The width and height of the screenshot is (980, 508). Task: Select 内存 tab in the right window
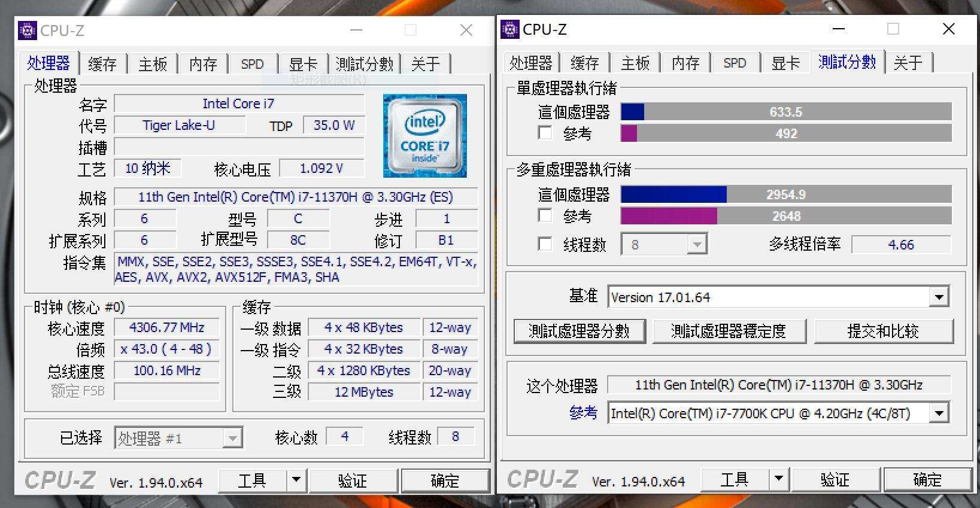point(685,63)
